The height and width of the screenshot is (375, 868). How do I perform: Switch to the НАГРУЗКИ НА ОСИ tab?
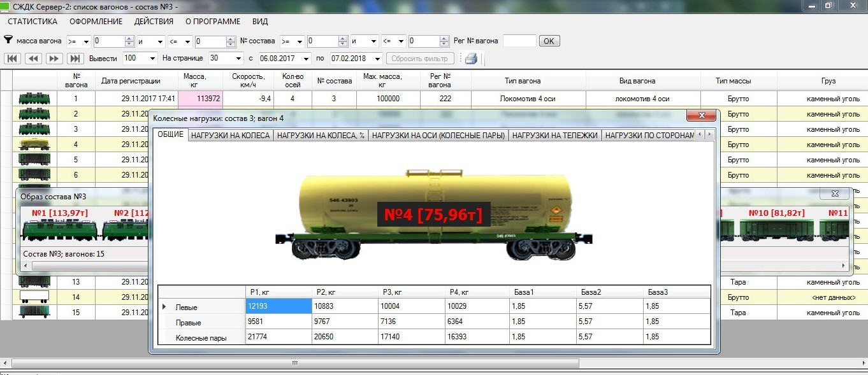tap(438, 135)
